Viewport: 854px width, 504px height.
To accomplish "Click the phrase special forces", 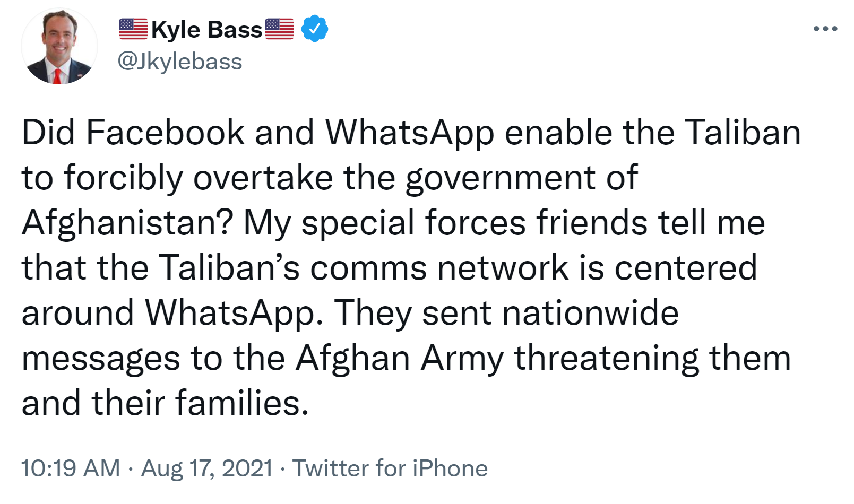I will (x=413, y=222).
